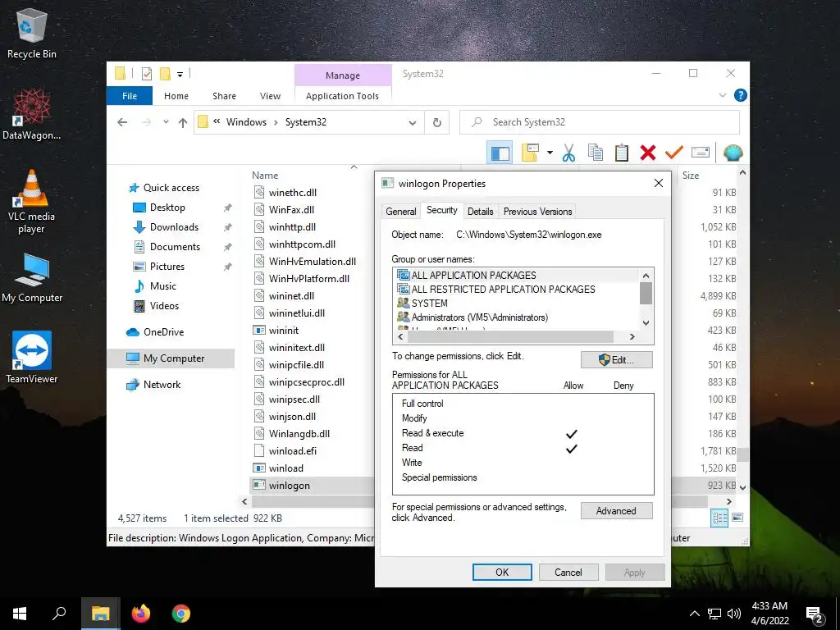Open Google Chrome from the taskbar

[181, 614]
